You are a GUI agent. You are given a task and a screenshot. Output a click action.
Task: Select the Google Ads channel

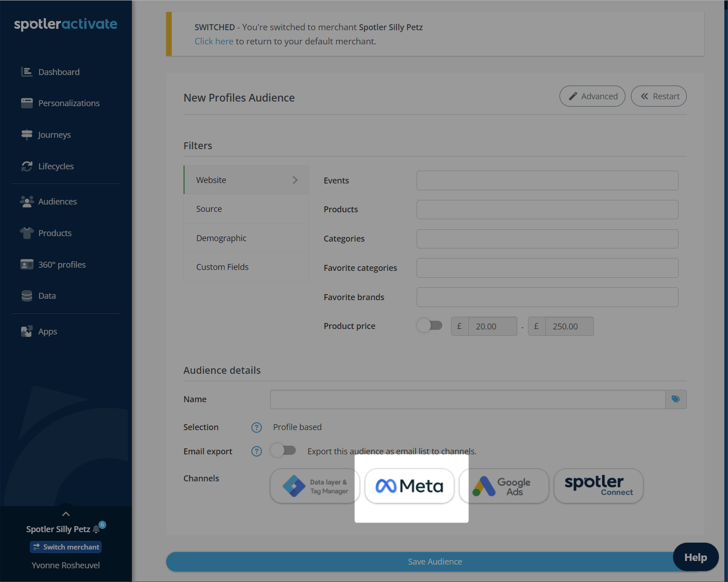click(504, 486)
